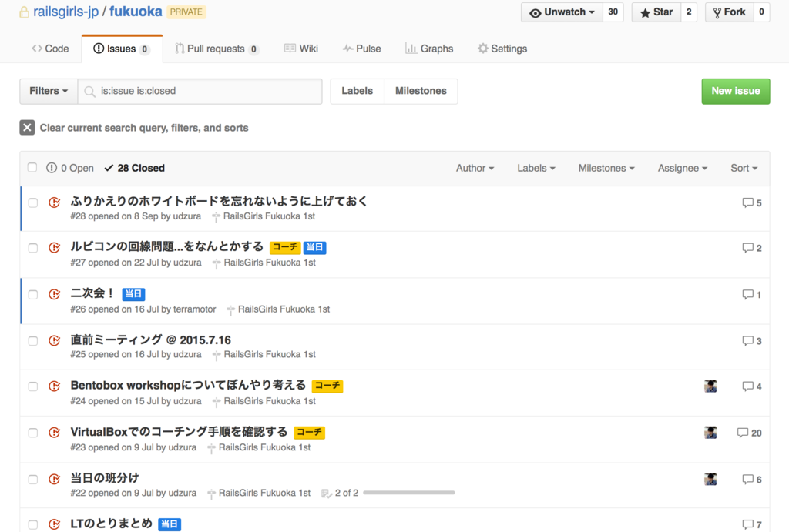Open the watchers count 30
789x532 pixels.
click(613, 12)
